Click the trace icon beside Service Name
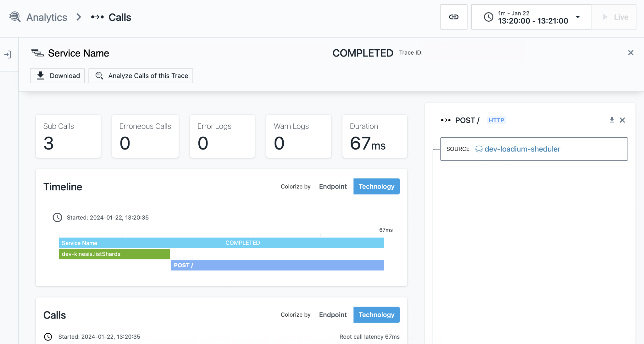The height and width of the screenshot is (344, 644). point(37,53)
